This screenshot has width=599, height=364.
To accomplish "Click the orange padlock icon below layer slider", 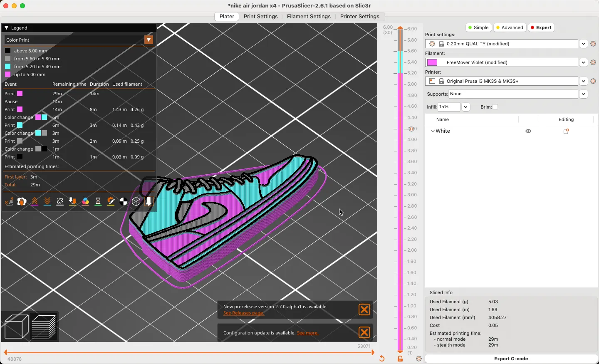I will click(x=400, y=359).
